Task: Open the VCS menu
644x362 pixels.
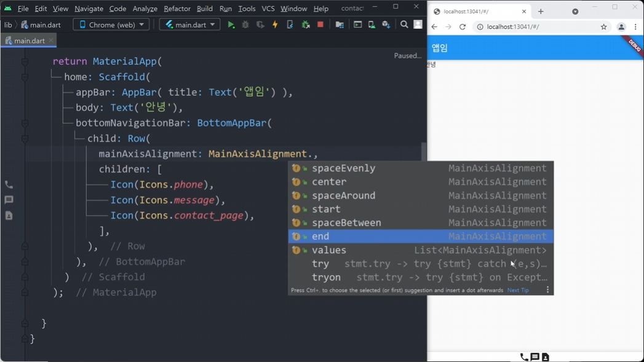Action: coord(268,9)
